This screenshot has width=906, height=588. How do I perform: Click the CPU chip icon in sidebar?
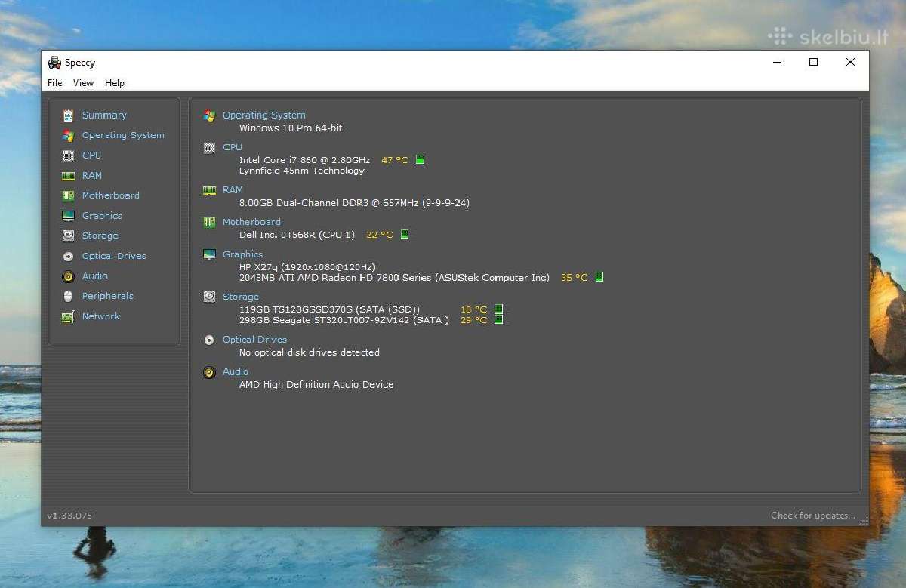point(68,155)
